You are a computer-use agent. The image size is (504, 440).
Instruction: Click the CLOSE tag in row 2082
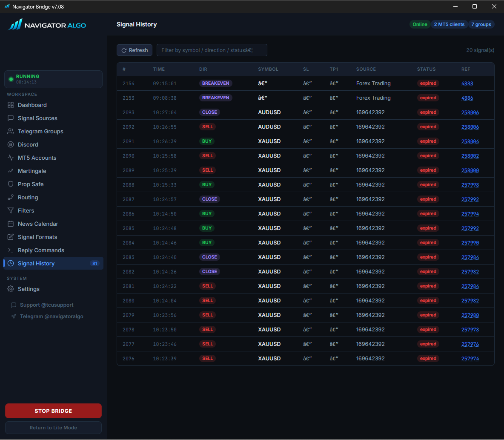click(209, 271)
